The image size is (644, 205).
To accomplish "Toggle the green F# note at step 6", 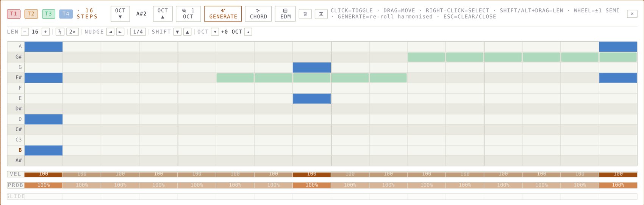I will coord(235,78).
